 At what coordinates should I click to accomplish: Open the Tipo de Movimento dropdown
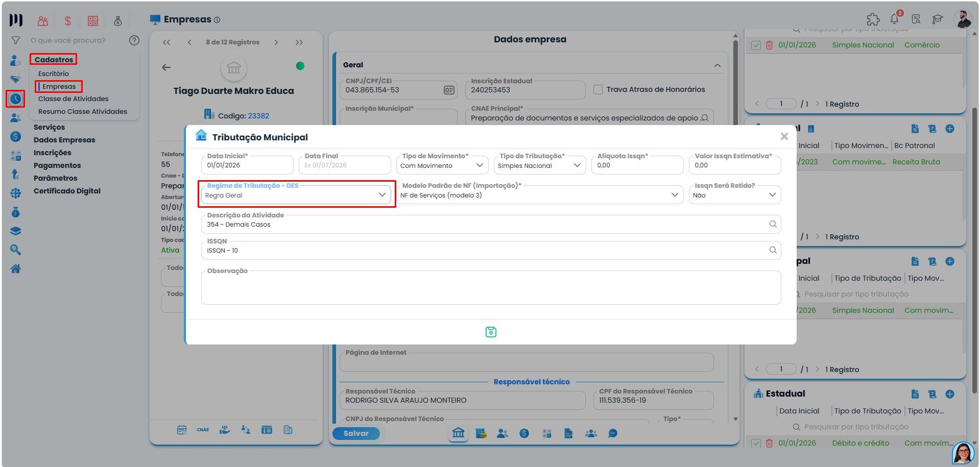442,165
